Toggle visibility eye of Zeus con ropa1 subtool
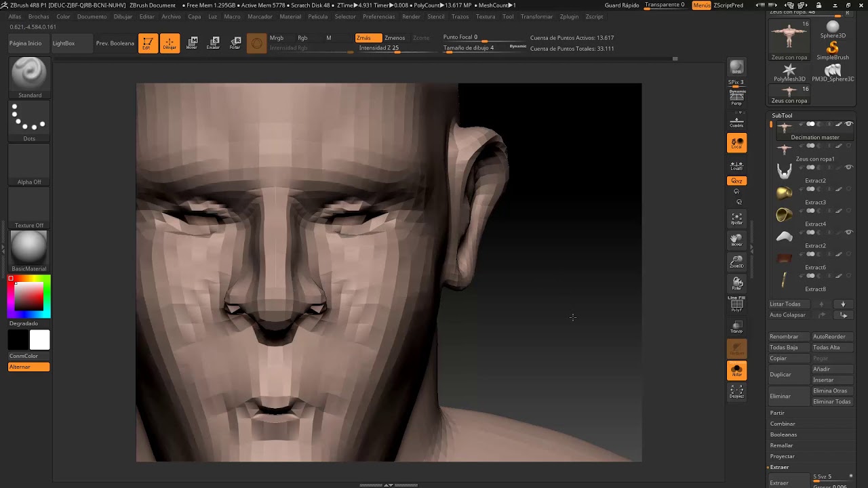868x488 pixels. tap(848, 146)
